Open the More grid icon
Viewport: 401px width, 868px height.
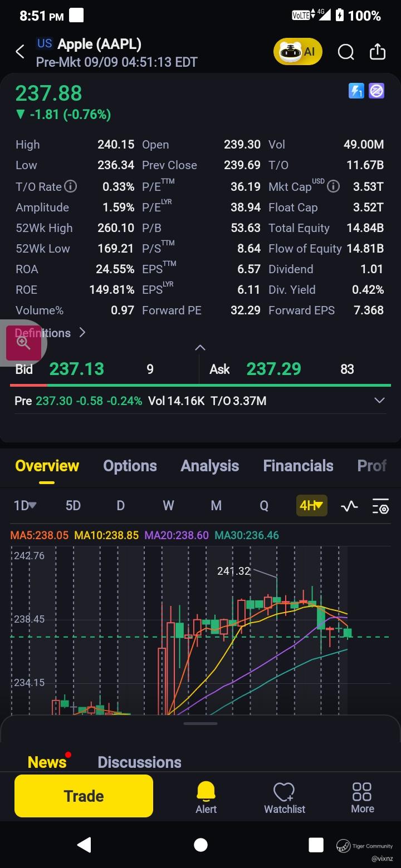coord(363,797)
